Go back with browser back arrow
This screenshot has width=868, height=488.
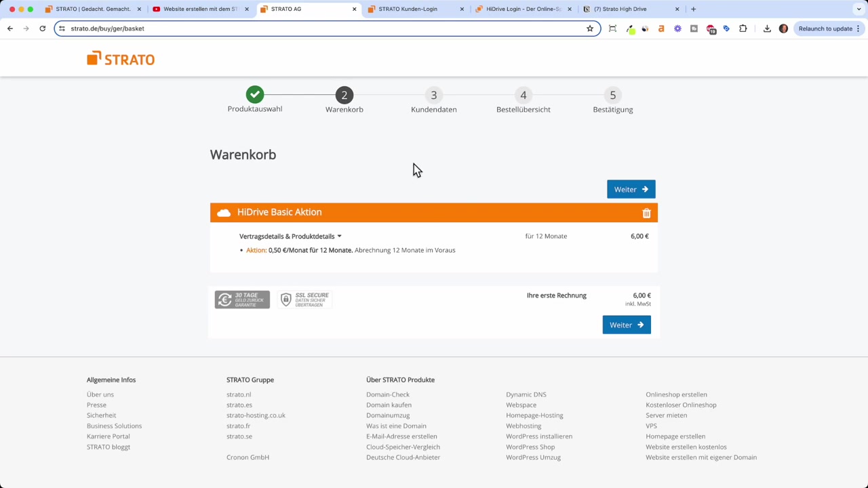pyautogui.click(x=10, y=28)
